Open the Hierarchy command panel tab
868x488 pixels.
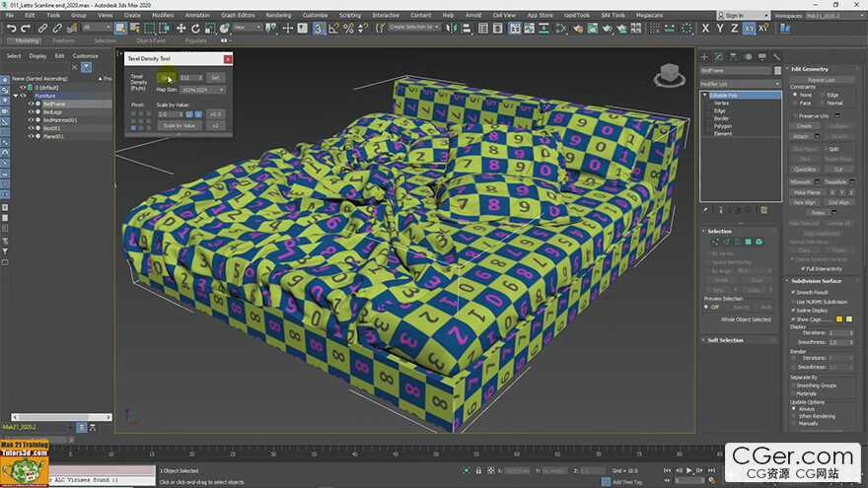pyautogui.click(x=733, y=56)
